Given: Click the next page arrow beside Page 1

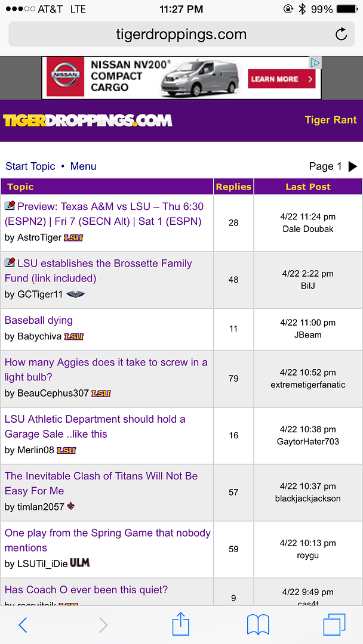Looking at the screenshot, I should (353, 166).
